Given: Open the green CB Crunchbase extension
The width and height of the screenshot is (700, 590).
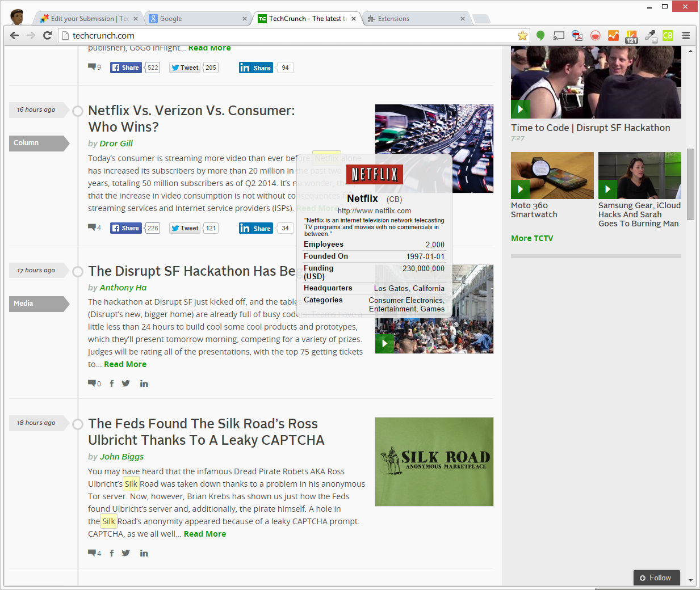Looking at the screenshot, I should (668, 36).
